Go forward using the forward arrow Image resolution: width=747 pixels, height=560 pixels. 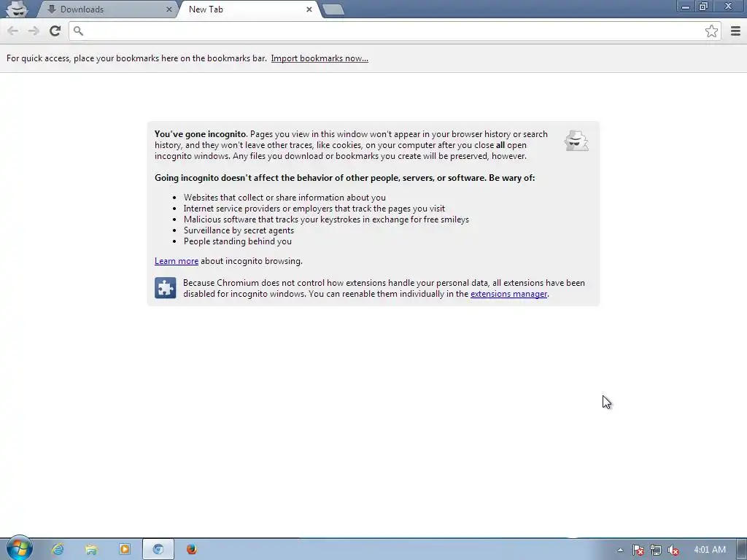pyautogui.click(x=34, y=31)
